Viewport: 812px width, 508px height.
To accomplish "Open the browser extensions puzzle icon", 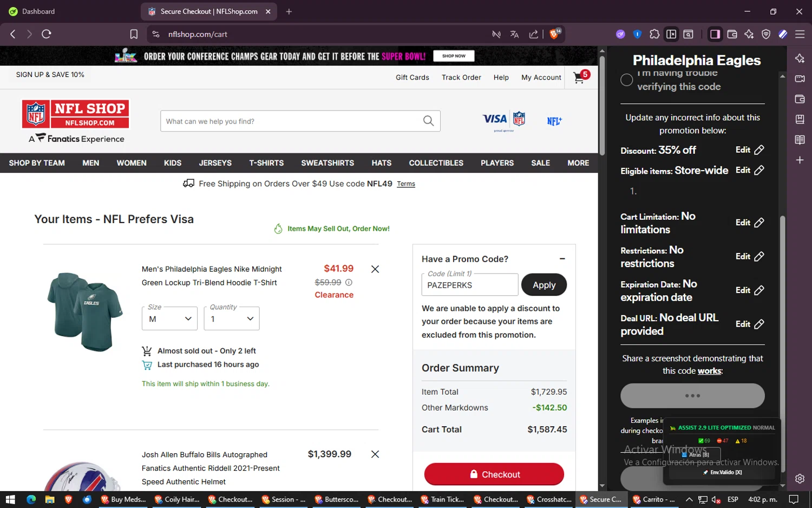I will point(654,34).
